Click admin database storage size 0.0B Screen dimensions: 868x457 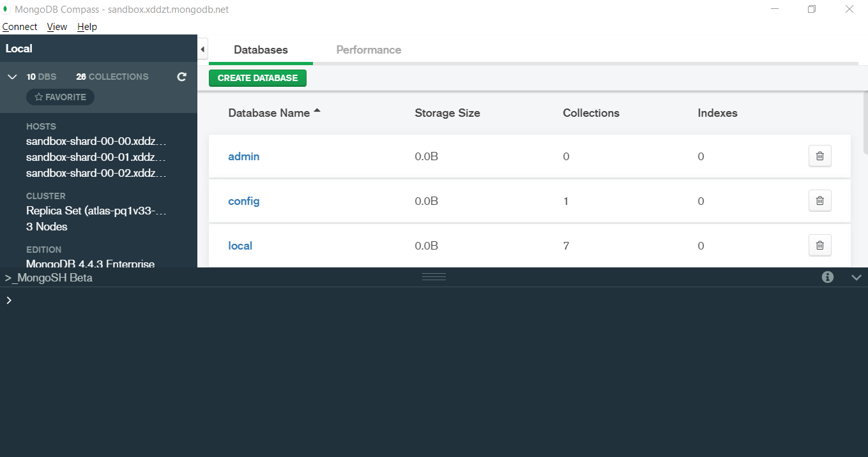tap(426, 156)
